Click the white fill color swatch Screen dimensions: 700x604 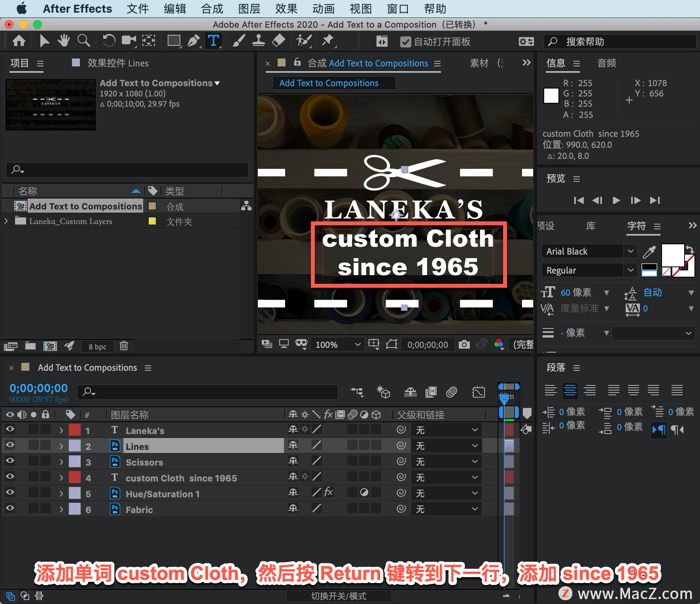pos(673,255)
